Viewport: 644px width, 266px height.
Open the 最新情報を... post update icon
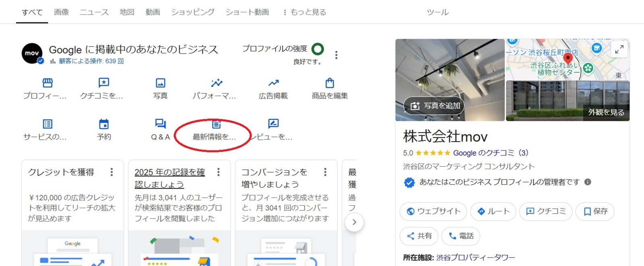(x=217, y=124)
